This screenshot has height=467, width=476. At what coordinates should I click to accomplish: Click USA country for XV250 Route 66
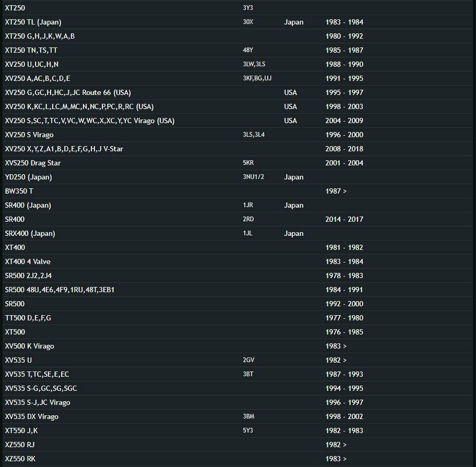(x=291, y=93)
